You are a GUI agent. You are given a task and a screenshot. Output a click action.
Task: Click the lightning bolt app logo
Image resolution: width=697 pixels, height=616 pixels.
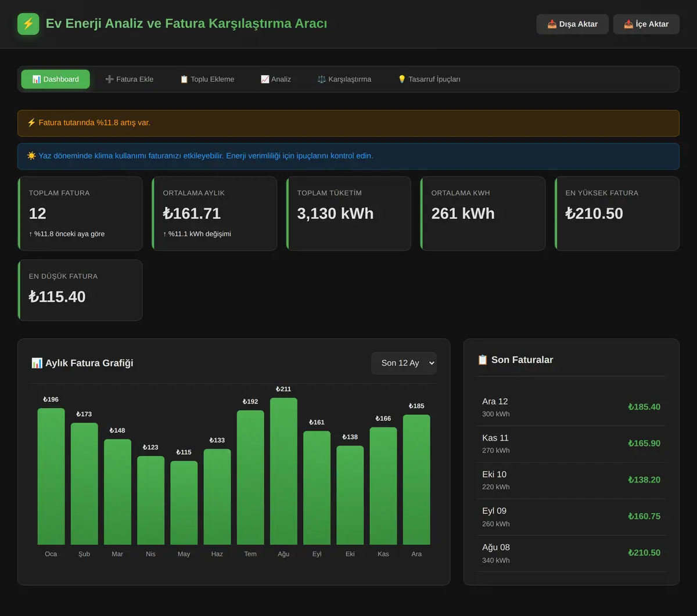coord(28,24)
